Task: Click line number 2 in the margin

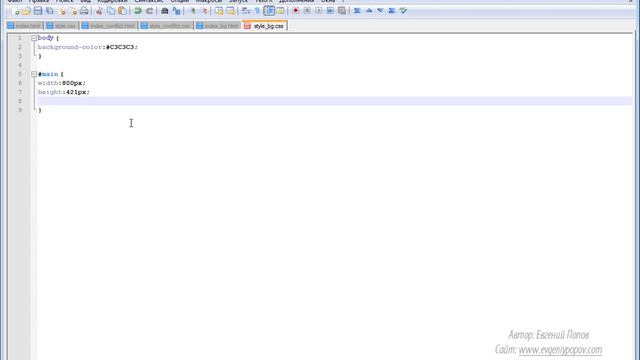Action: coord(20,47)
